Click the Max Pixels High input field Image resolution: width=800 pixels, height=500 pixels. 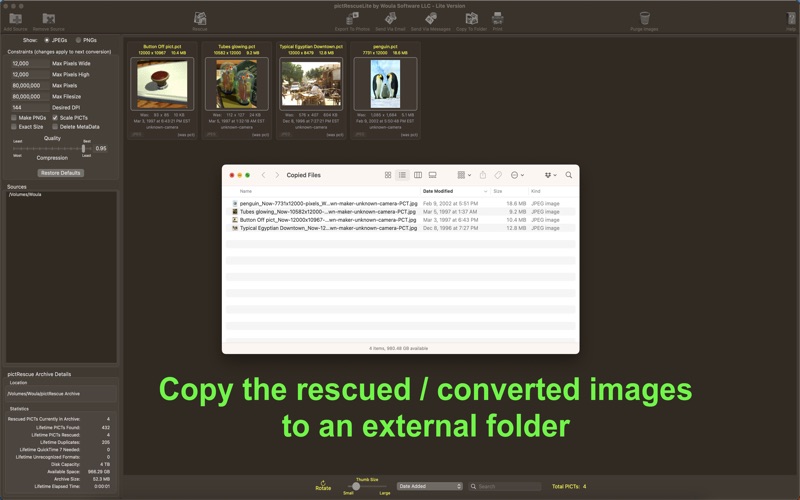pos(30,74)
